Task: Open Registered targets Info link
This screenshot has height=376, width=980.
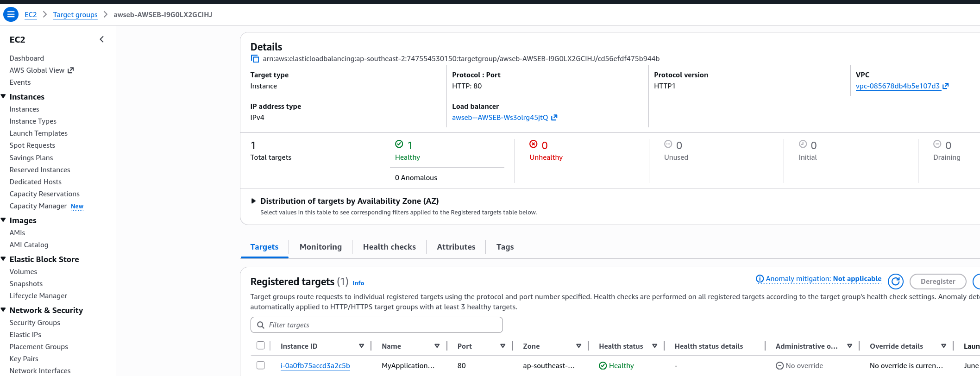Action: pyautogui.click(x=358, y=283)
